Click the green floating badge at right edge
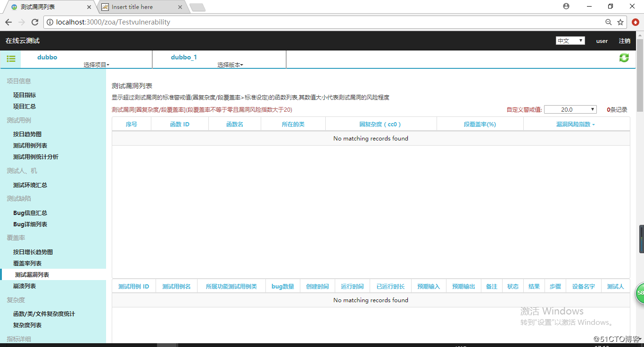 click(640, 293)
